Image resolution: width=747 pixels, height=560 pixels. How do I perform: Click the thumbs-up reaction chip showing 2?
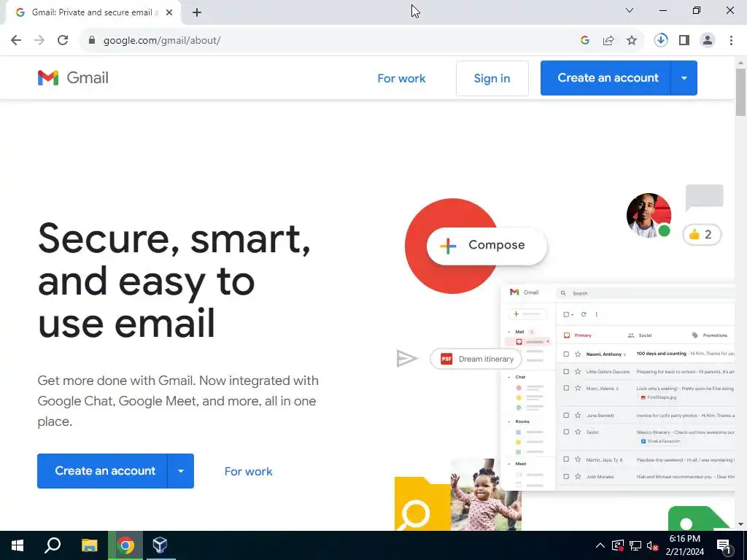point(702,234)
